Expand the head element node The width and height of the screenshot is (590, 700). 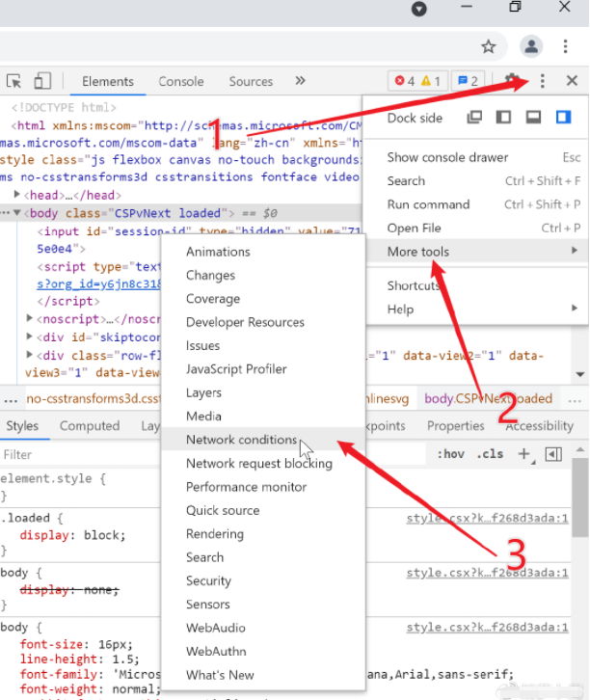coord(17,195)
